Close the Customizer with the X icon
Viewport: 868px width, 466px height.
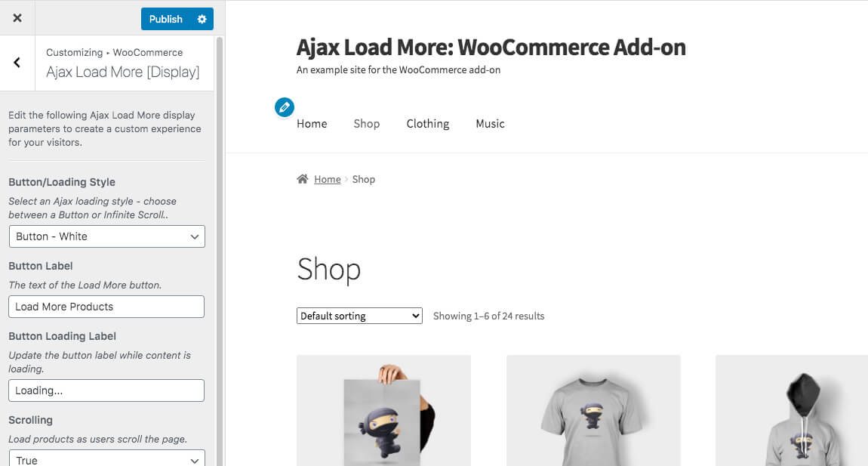tap(17, 18)
